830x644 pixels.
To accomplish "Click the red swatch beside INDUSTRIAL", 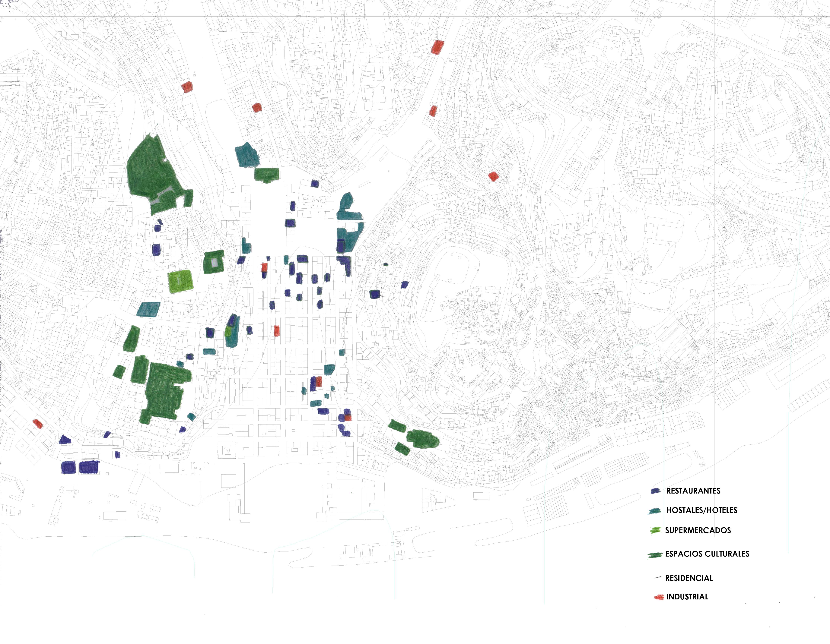I will tap(659, 597).
